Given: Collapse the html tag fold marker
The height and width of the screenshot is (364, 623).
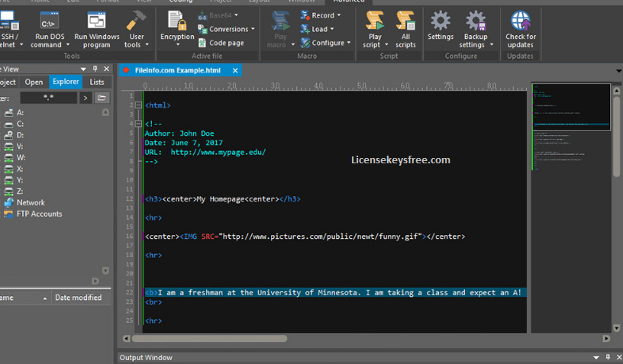Looking at the screenshot, I should pyautogui.click(x=138, y=105).
